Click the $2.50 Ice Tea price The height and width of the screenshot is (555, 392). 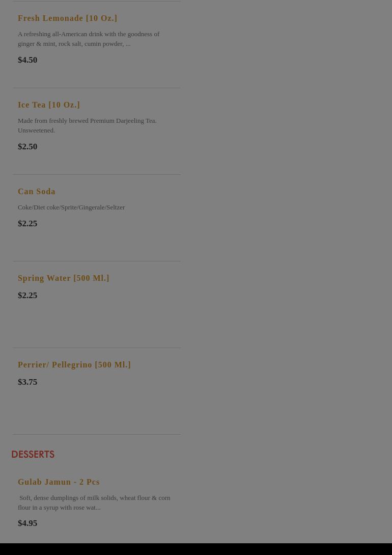coord(27,147)
